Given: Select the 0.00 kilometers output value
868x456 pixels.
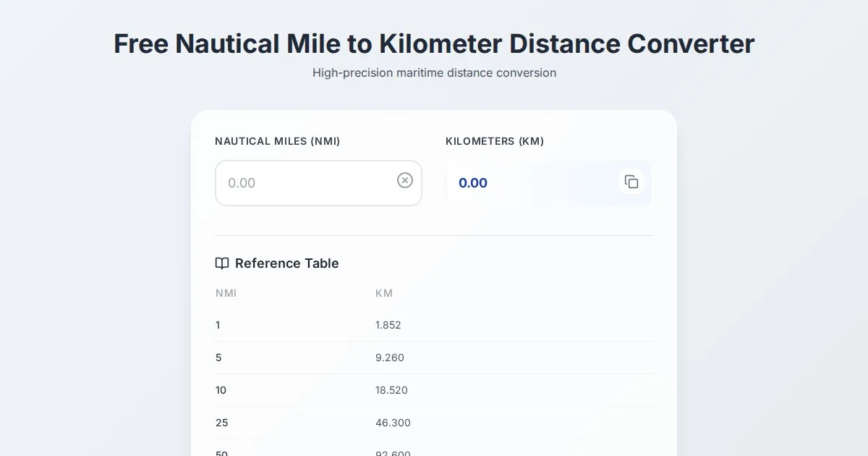Looking at the screenshot, I should pyautogui.click(x=473, y=183).
